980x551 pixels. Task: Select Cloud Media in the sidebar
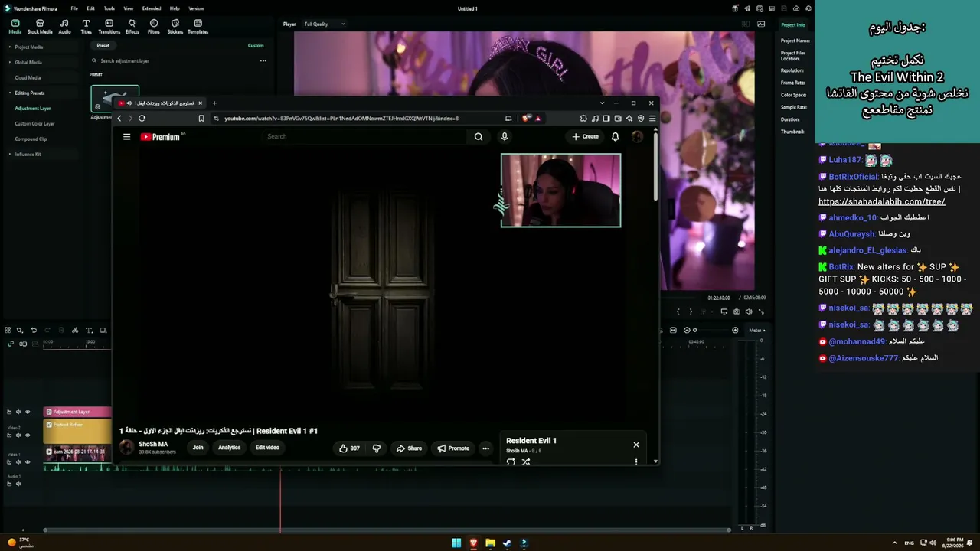point(28,77)
